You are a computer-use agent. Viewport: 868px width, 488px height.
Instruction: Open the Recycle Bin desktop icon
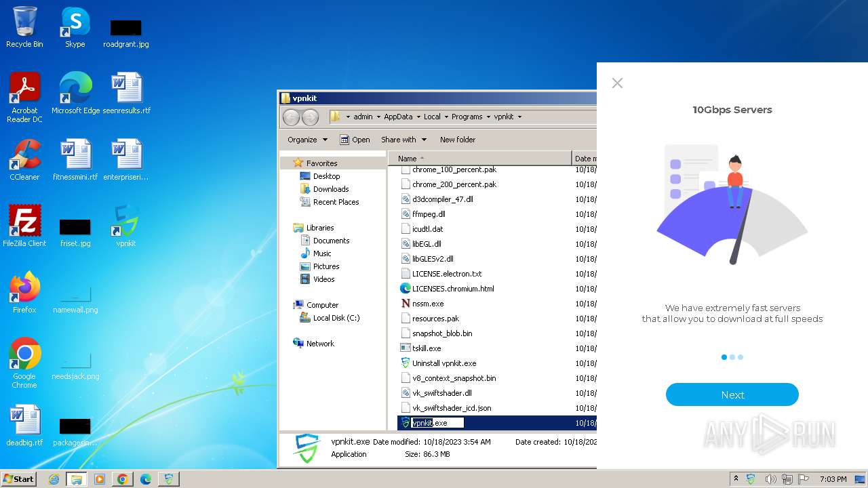coord(24,27)
